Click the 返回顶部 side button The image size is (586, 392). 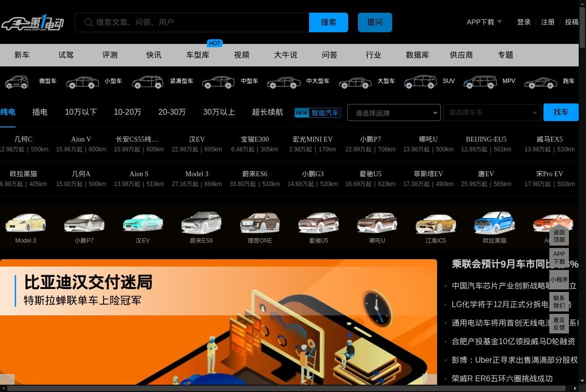(x=559, y=236)
